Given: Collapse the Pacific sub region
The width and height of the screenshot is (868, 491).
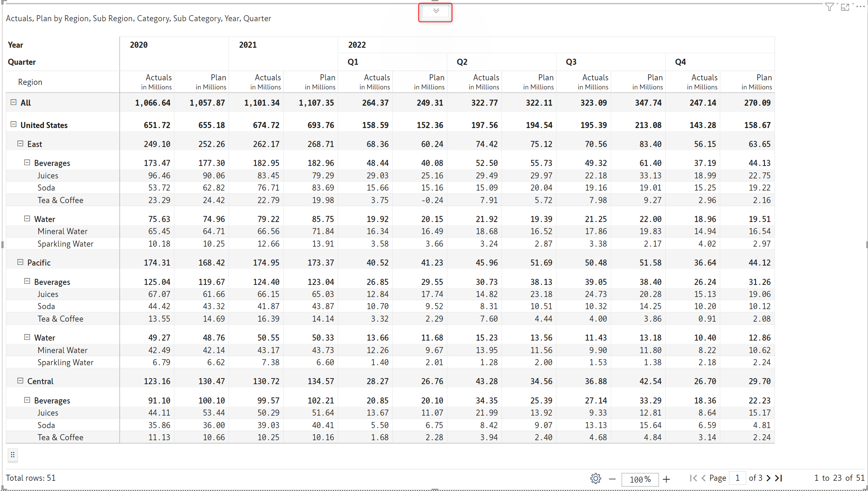Looking at the screenshot, I should pyautogui.click(x=20, y=262).
